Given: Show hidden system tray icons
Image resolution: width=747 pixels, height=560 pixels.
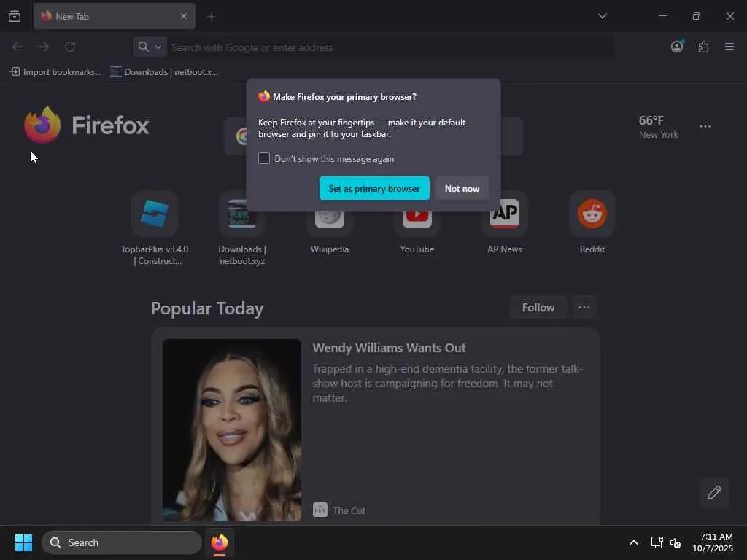Looking at the screenshot, I should (x=634, y=542).
